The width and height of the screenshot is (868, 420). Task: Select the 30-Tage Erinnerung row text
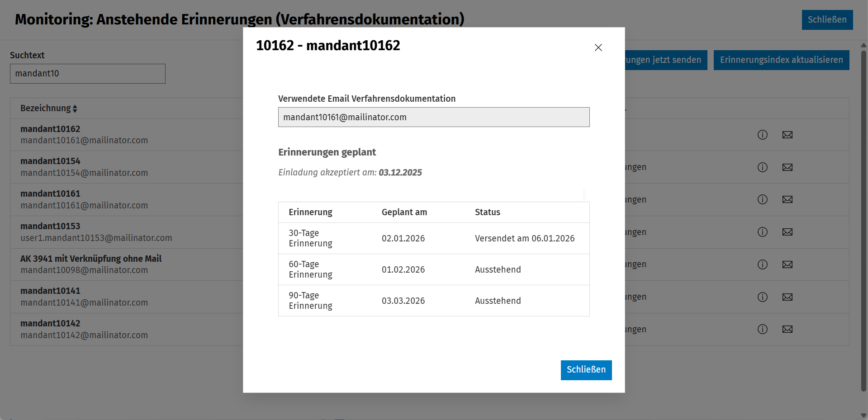point(310,238)
